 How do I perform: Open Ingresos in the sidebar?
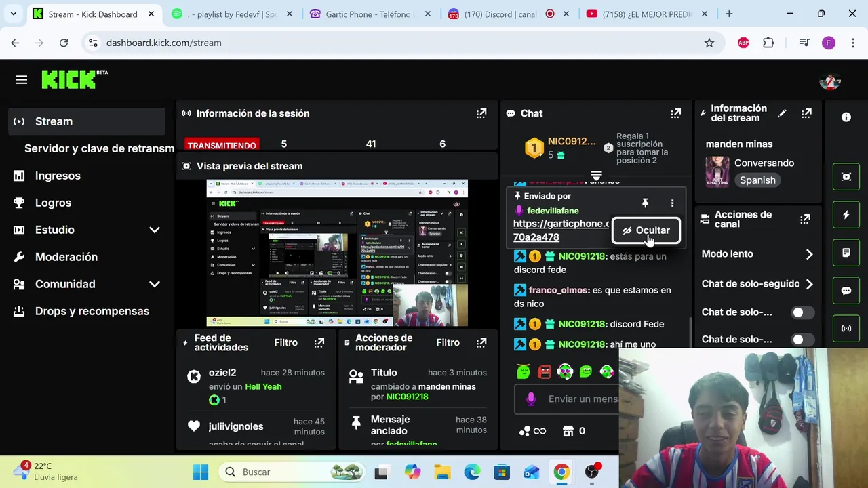[x=87, y=176]
